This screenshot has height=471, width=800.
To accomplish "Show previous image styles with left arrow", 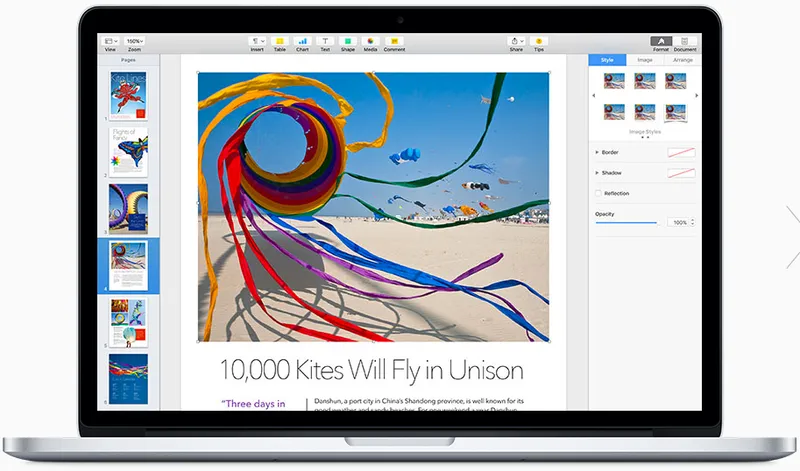I will click(593, 95).
